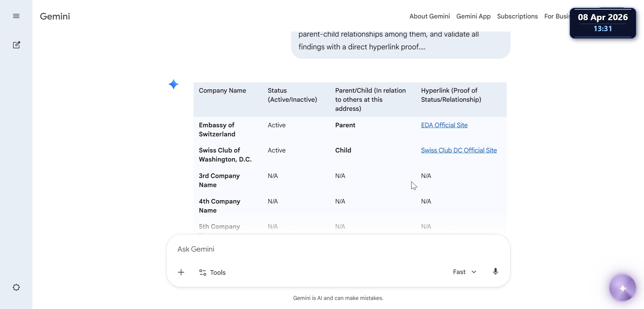Open the hamburger main menu
This screenshot has width=644, height=309.
pyautogui.click(x=16, y=16)
